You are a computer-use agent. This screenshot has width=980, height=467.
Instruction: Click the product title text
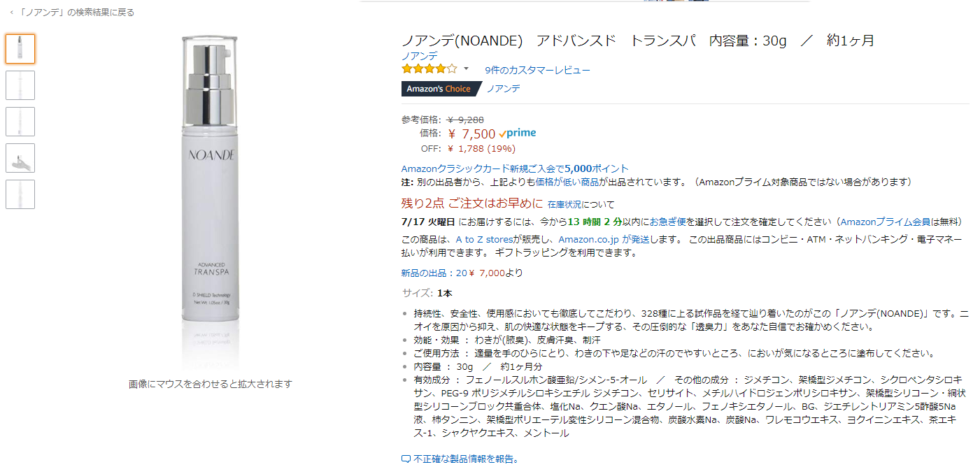pyautogui.click(x=637, y=41)
